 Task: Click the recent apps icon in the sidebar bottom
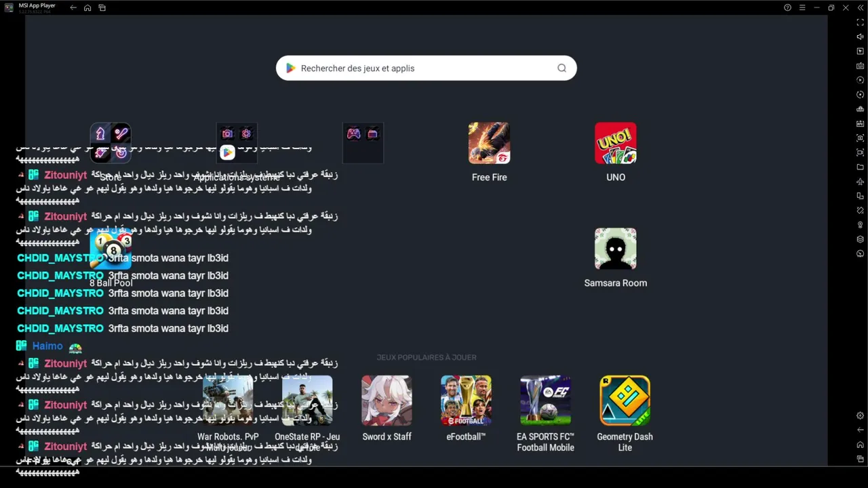pos(860,459)
